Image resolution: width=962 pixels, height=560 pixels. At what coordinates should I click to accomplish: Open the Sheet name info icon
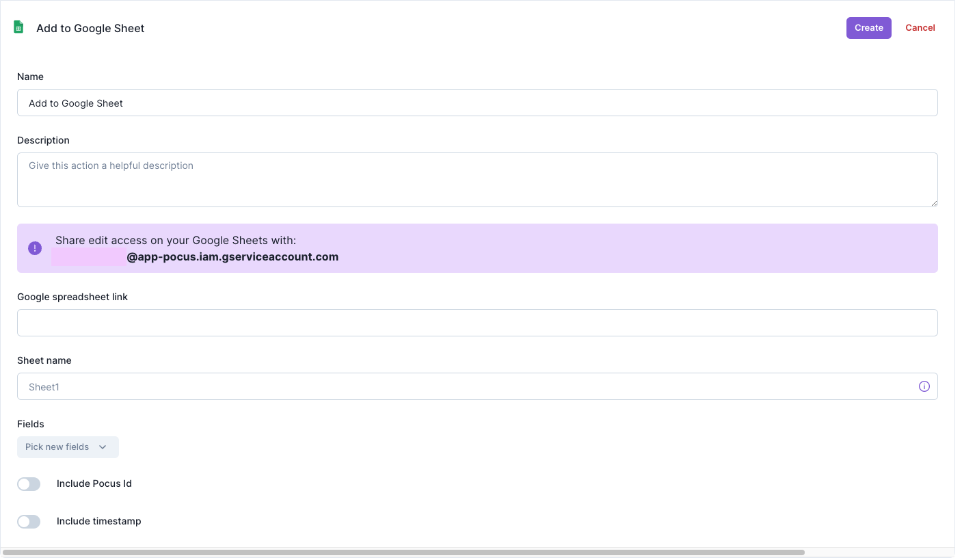point(924,386)
